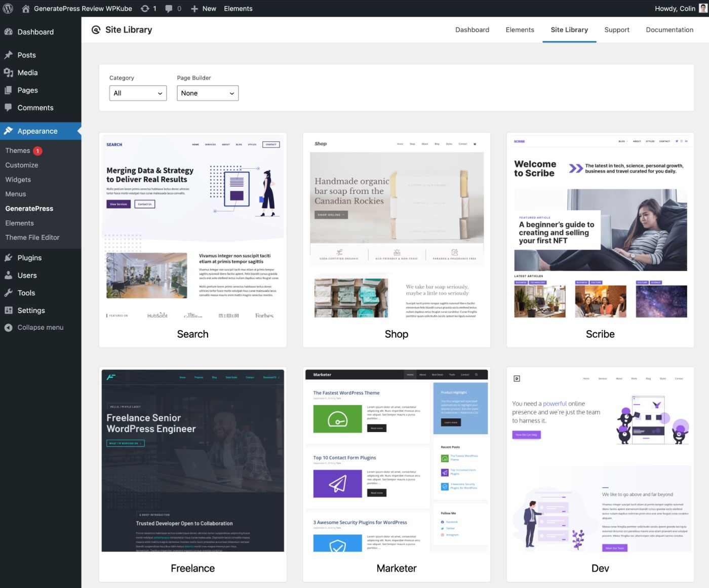Click the Media icon in sidebar
Image resolution: width=709 pixels, height=588 pixels.
8,72
